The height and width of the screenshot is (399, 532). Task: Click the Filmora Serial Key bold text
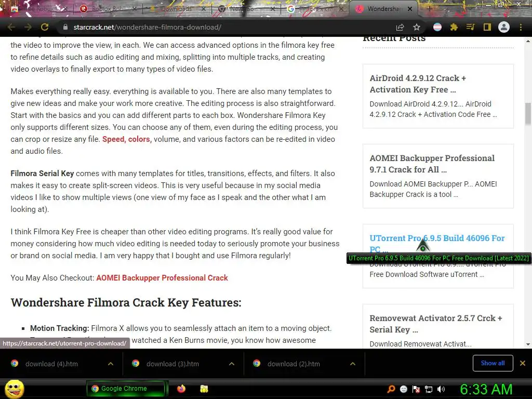42,174
